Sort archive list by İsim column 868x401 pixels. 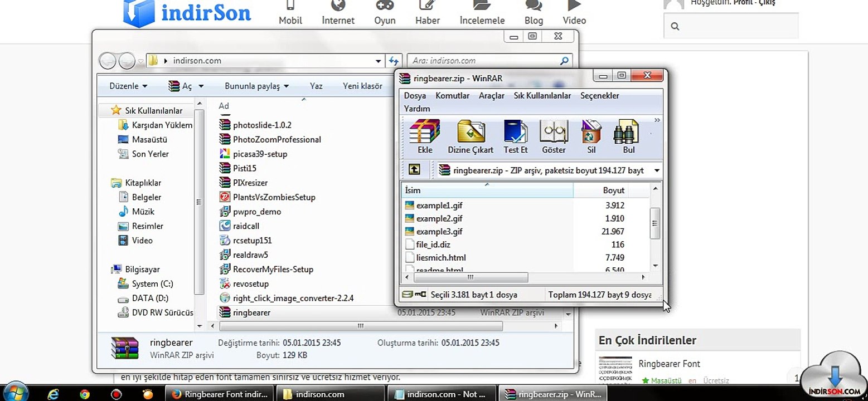487,190
